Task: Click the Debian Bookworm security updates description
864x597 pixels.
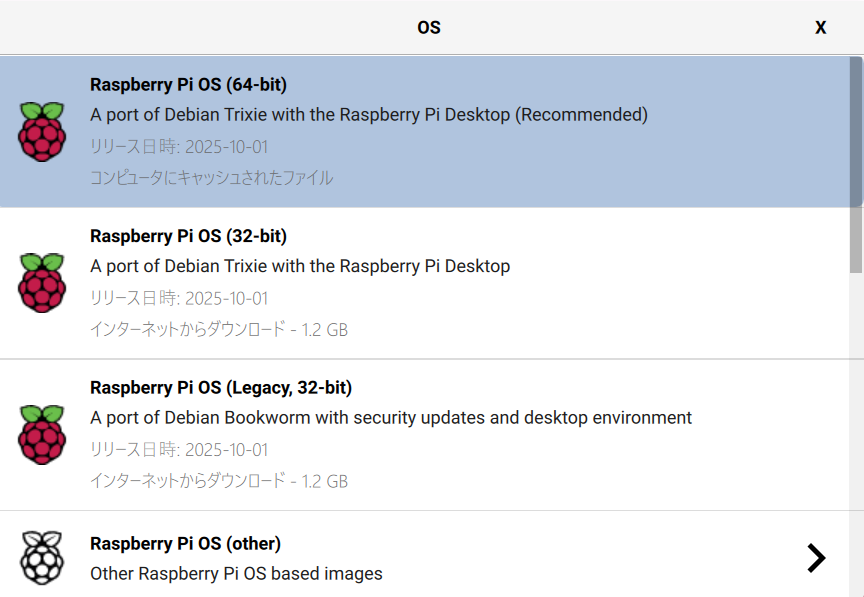Action: (391, 417)
